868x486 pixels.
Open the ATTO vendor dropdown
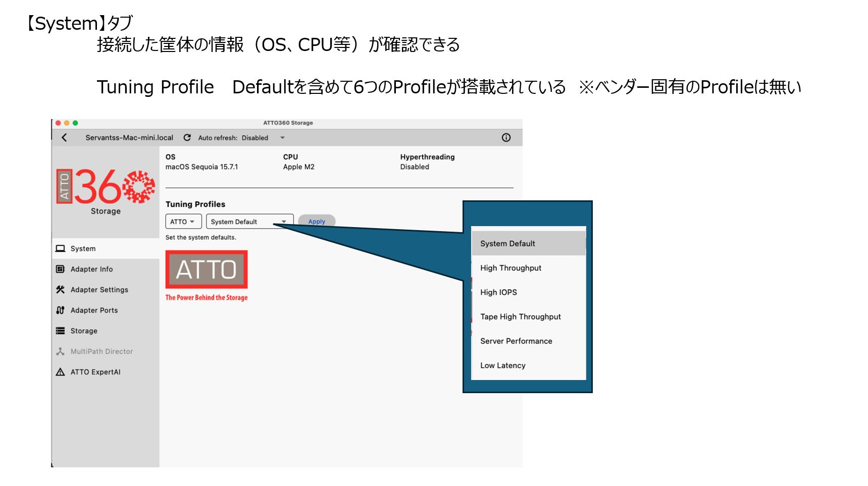point(183,222)
